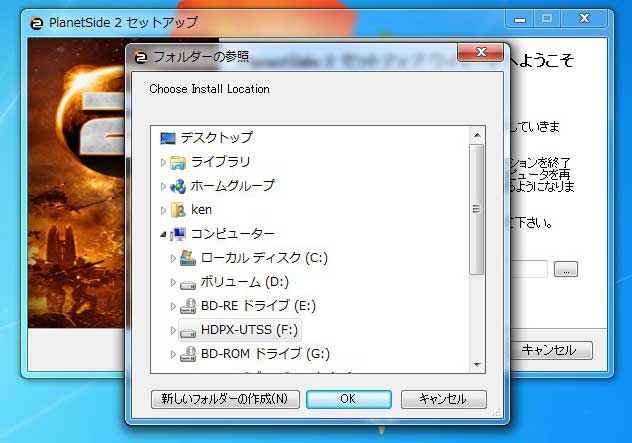Minimize the PlanetSide 2 setup window

click(520, 19)
